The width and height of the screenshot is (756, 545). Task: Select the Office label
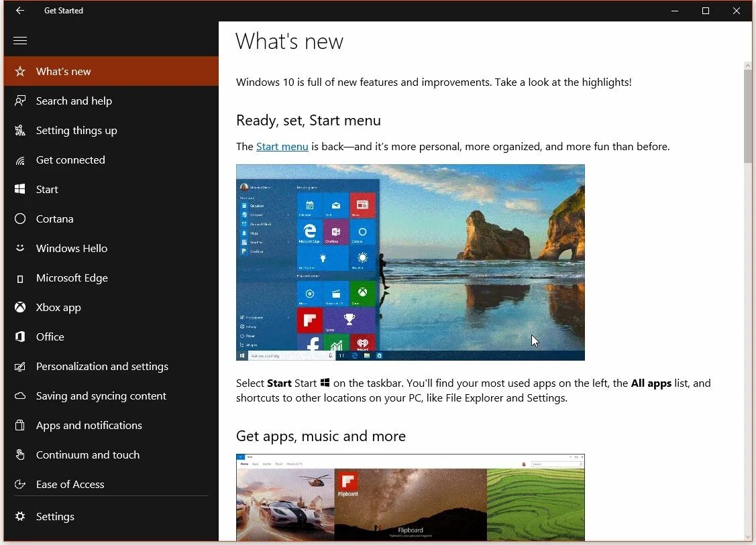tap(50, 337)
